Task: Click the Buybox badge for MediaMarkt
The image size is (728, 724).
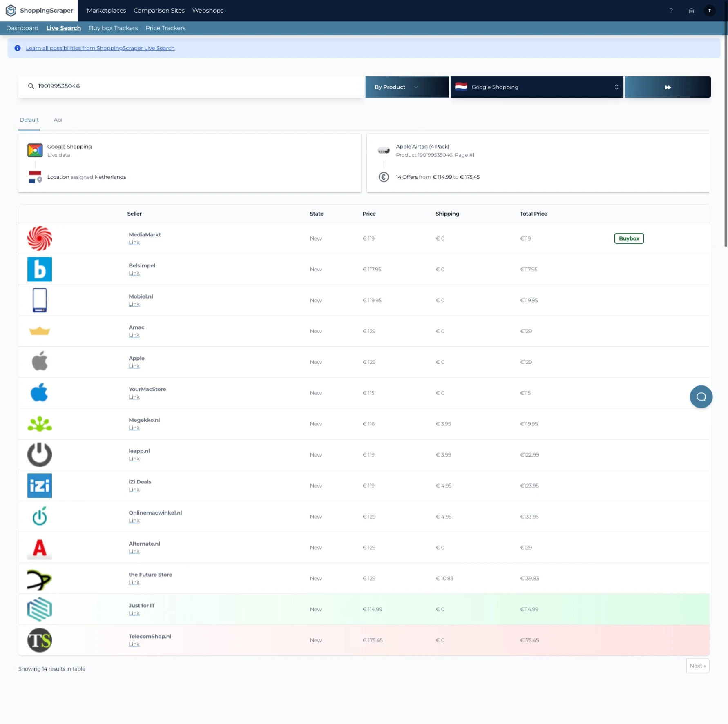Action: coord(629,238)
